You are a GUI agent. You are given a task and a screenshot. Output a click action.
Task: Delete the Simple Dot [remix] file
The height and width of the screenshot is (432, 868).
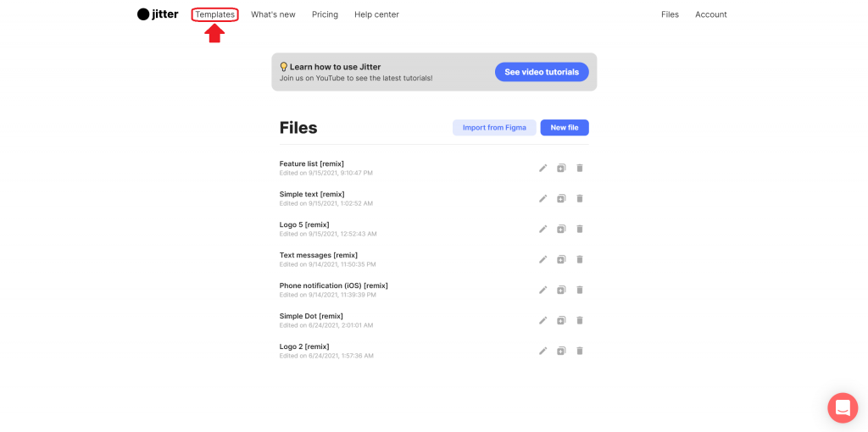pos(580,319)
